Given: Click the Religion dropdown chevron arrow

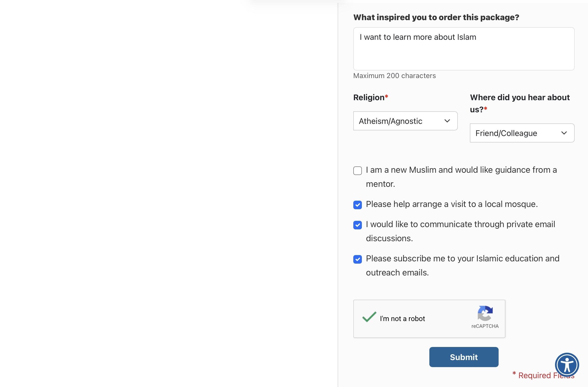Looking at the screenshot, I should (x=447, y=121).
